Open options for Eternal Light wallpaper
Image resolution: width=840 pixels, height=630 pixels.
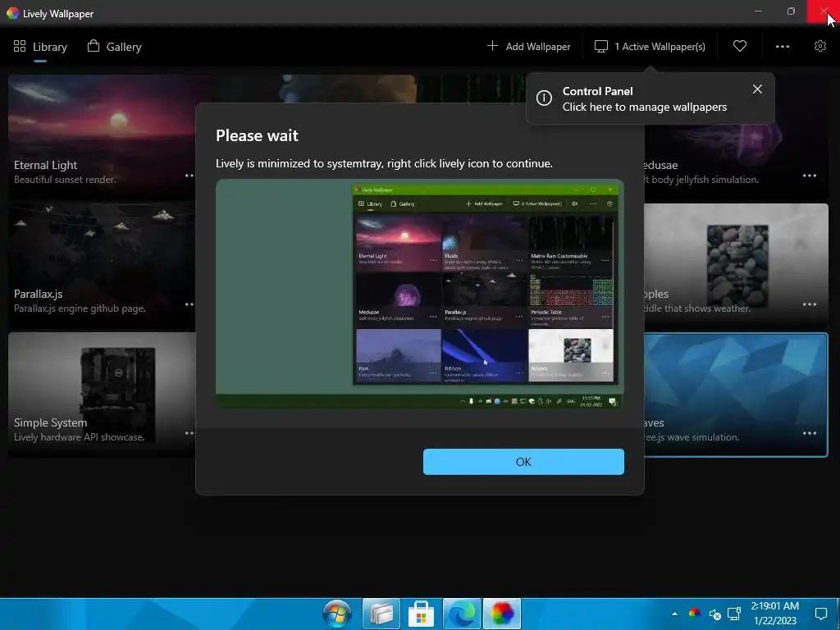189,176
